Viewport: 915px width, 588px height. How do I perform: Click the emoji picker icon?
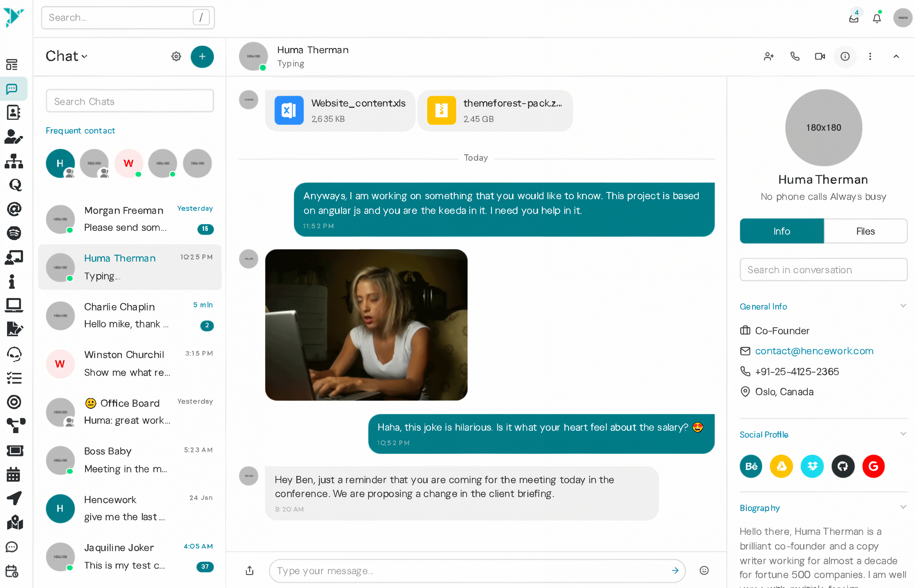[x=704, y=570]
